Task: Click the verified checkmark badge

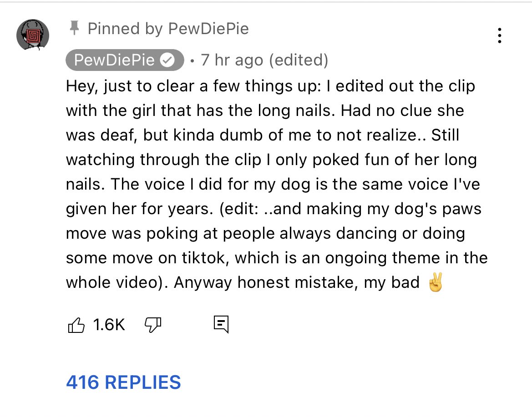Action: (x=168, y=60)
